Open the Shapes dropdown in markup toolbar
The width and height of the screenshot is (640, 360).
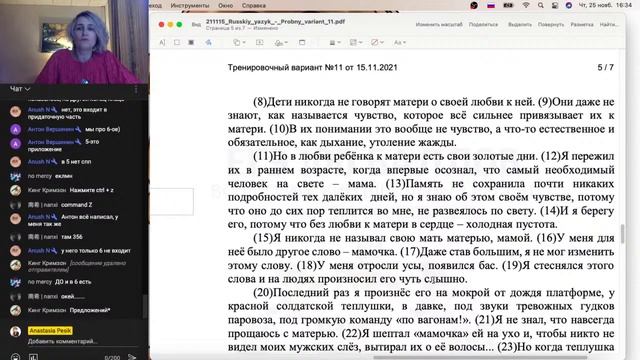239,42
